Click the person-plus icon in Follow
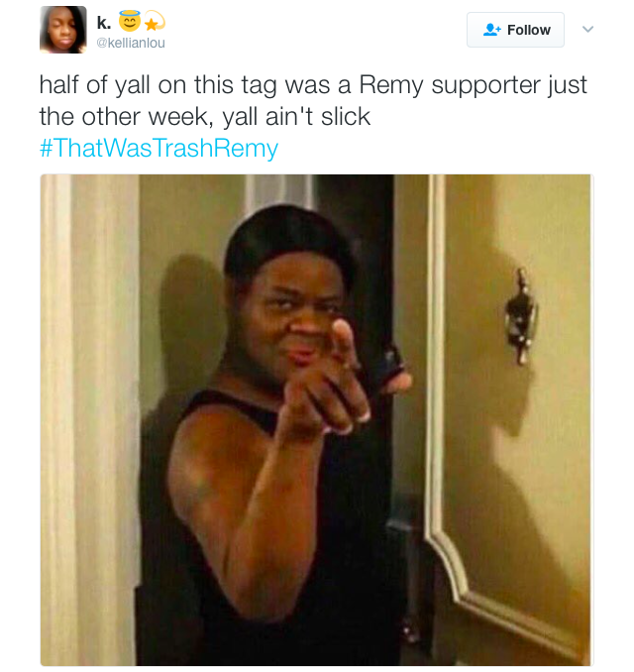Screen dimensions: 634x672 click(491, 30)
